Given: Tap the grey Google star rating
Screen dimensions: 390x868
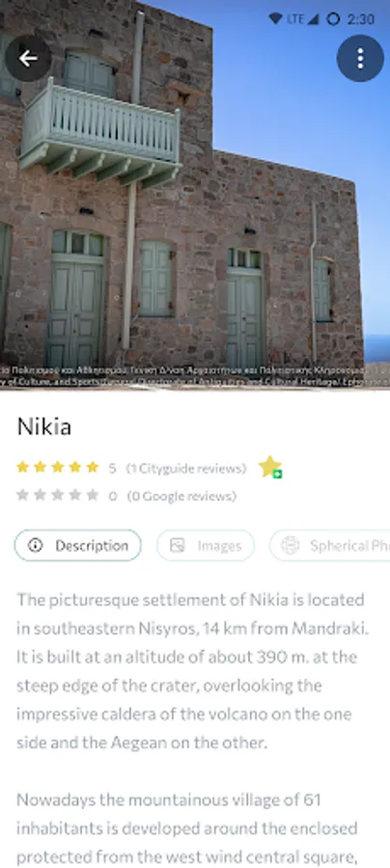Looking at the screenshot, I should [58, 495].
